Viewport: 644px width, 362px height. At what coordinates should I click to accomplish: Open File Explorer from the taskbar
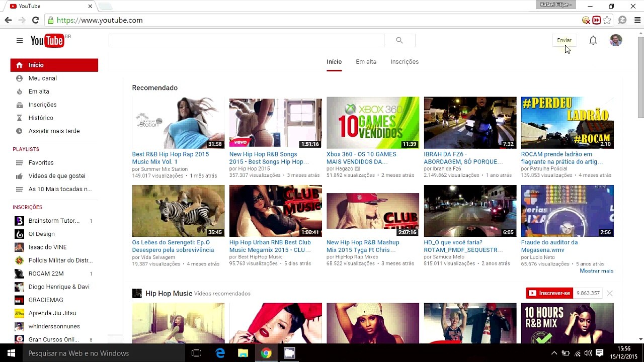click(x=243, y=353)
